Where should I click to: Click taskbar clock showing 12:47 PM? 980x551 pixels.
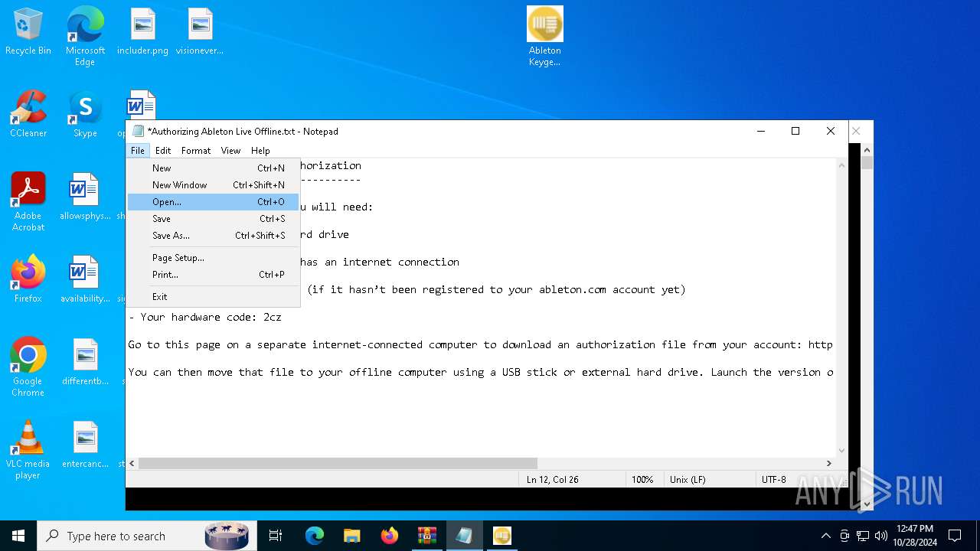click(914, 536)
